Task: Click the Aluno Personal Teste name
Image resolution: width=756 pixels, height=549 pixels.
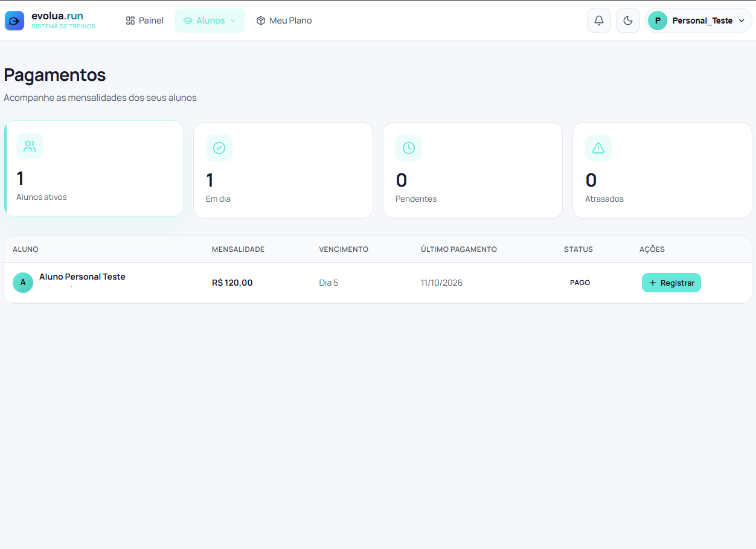Action: tap(82, 277)
